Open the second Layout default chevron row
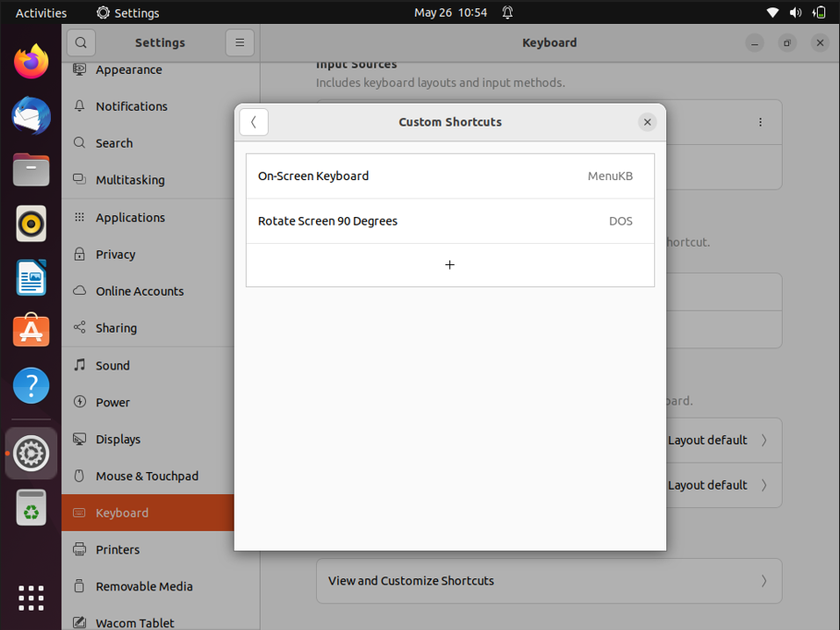840x630 pixels. coord(721,485)
